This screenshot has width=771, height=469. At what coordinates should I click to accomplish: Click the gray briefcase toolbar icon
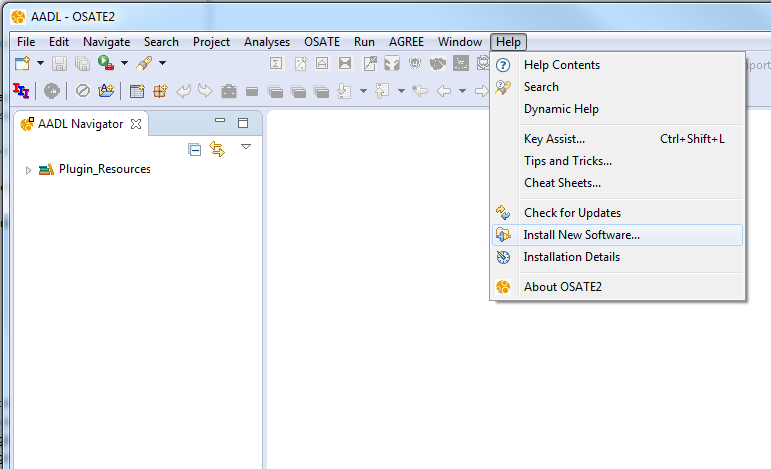point(229,91)
